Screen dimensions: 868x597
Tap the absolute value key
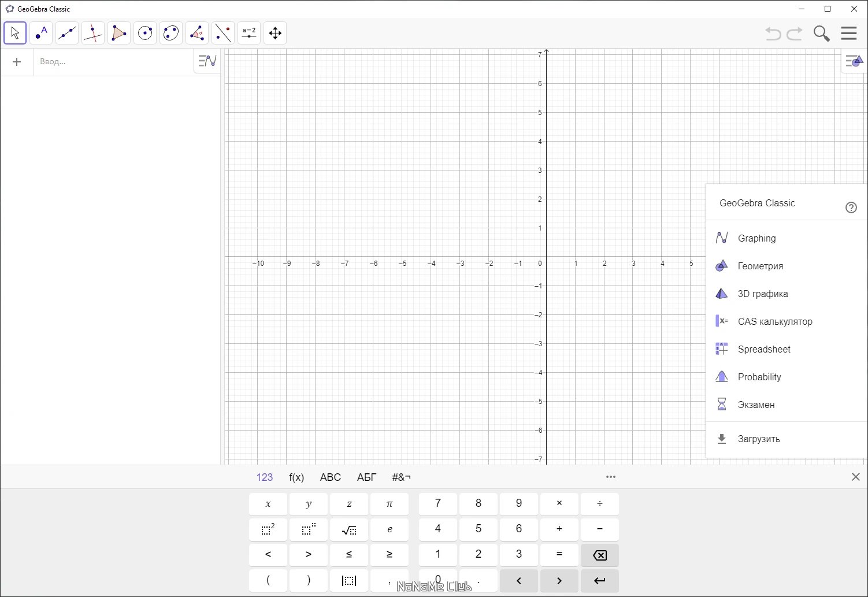349,581
